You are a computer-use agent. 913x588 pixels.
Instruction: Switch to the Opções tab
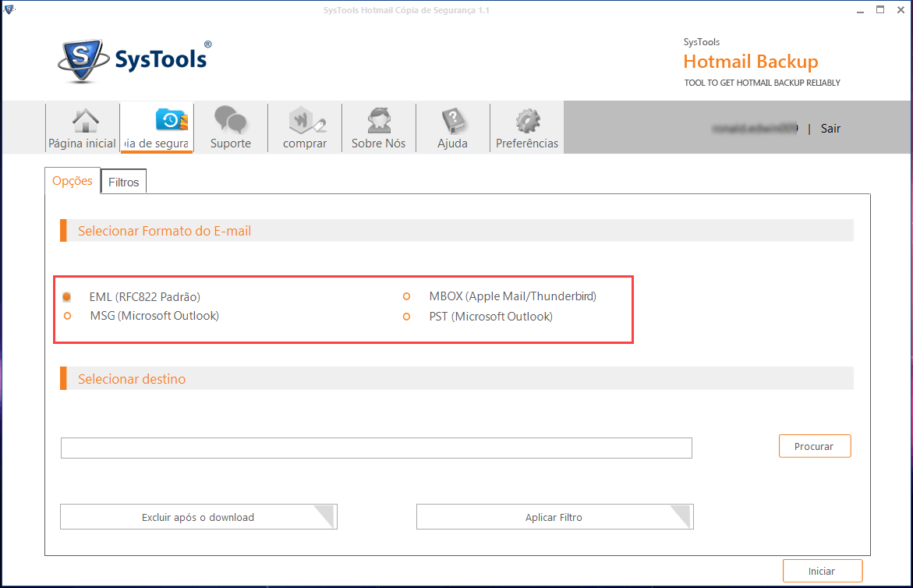[x=73, y=181]
